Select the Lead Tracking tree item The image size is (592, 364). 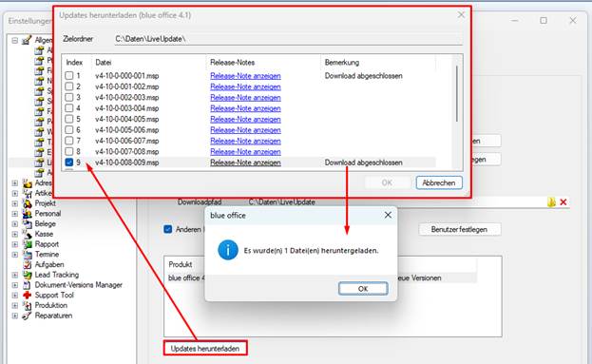click(x=57, y=275)
